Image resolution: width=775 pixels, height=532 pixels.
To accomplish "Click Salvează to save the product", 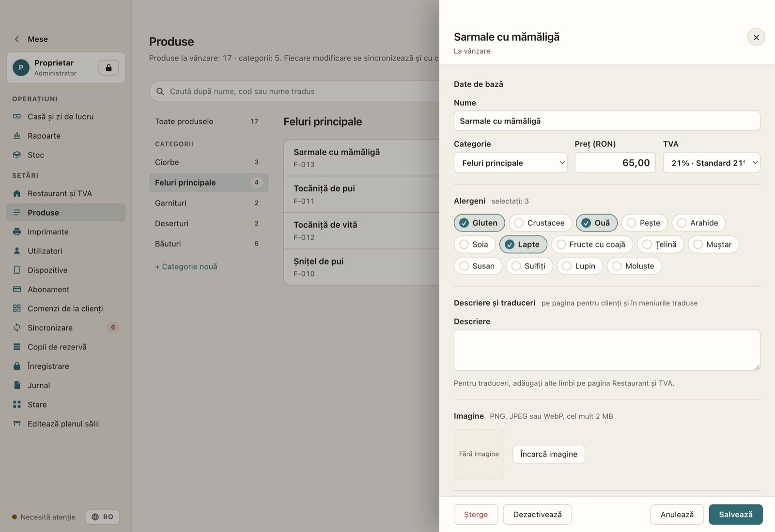I will coord(735,515).
